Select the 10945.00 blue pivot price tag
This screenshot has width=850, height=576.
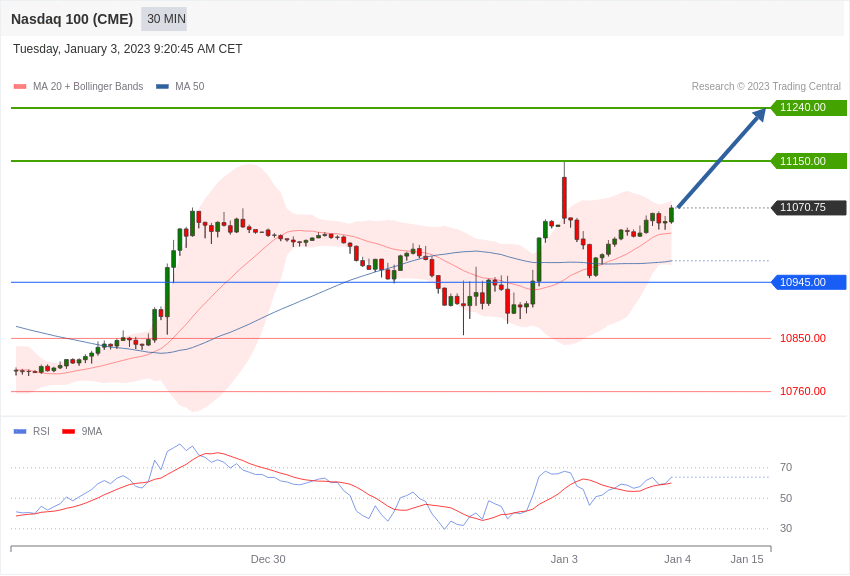pyautogui.click(x=808, y=282)
